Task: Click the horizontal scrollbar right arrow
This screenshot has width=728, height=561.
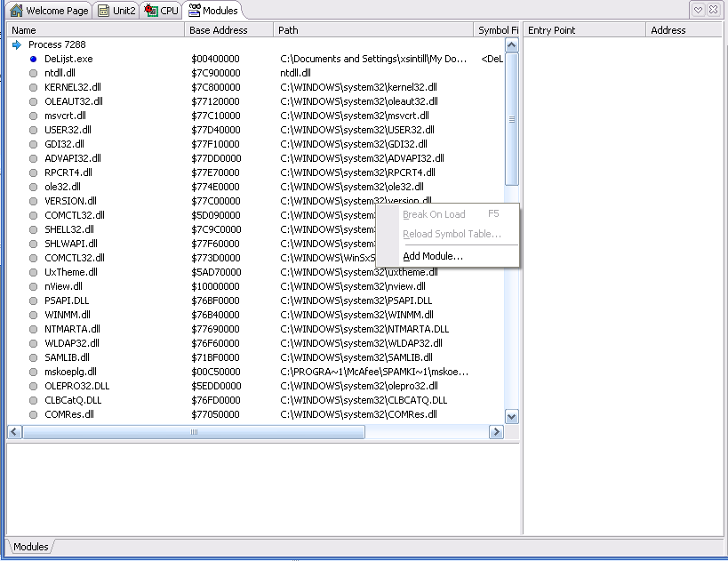Action: pos(496,432)
